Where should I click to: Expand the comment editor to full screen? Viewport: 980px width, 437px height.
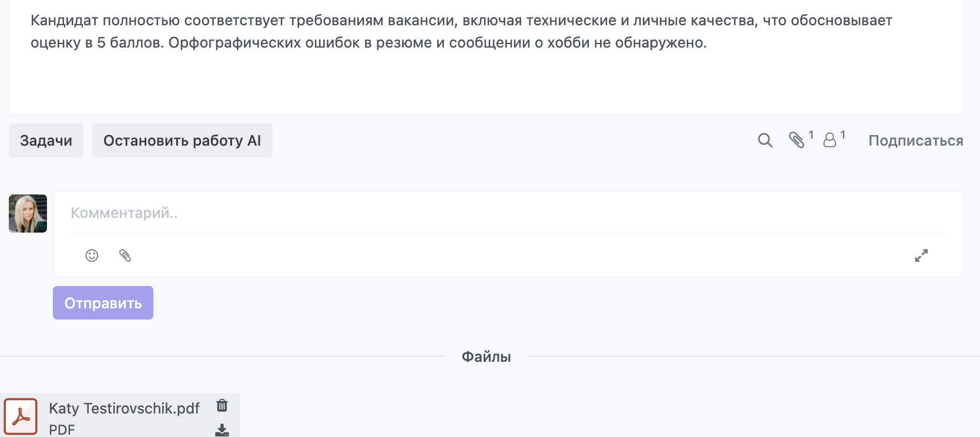(x=921, y=256)
